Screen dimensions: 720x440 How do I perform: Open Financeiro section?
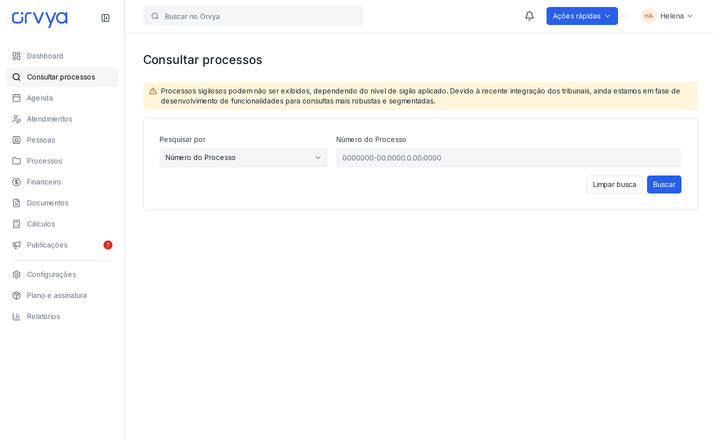point(62,182)
